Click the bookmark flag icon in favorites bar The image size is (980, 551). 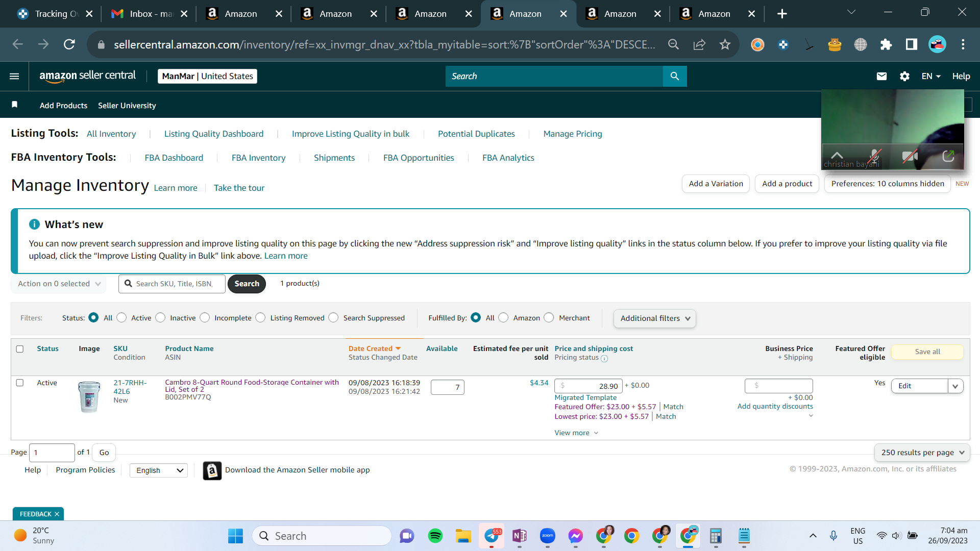pos(15,105)
